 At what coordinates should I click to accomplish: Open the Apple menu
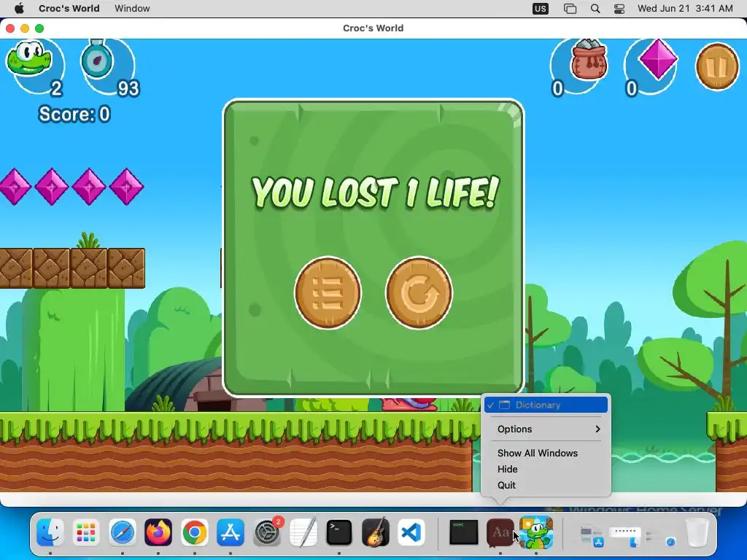19,8
